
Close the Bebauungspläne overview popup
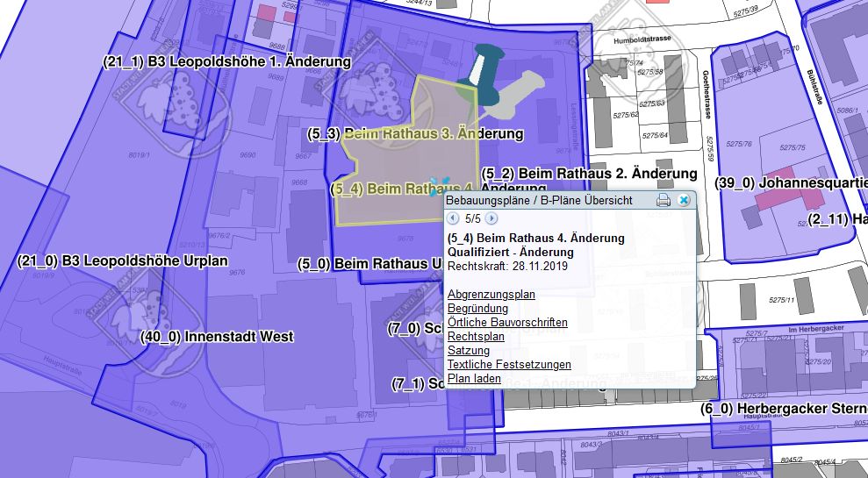coord(684,200)
